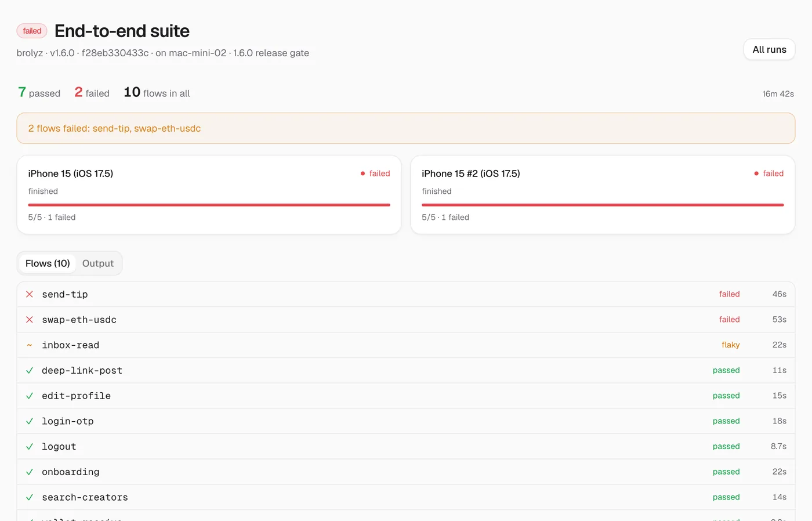Select the swap-eth-usdc flow name
The image size is (812, 521).
(x=79, y=320)
